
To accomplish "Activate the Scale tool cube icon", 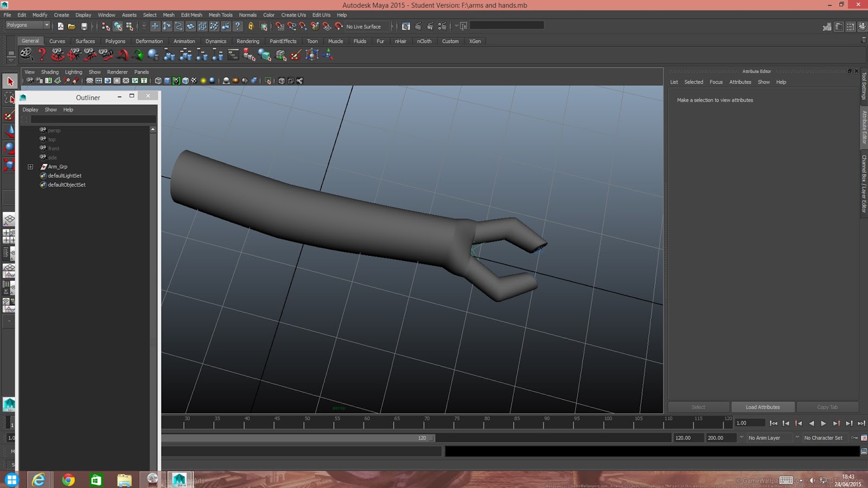I will pyautogui.click(x=9, y=165).
